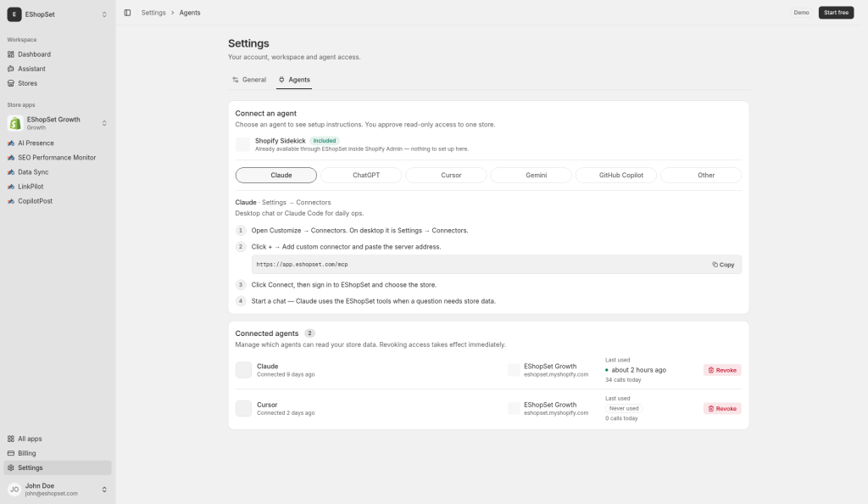Open SEO Performance Monitor app

[x=58, y=157]
